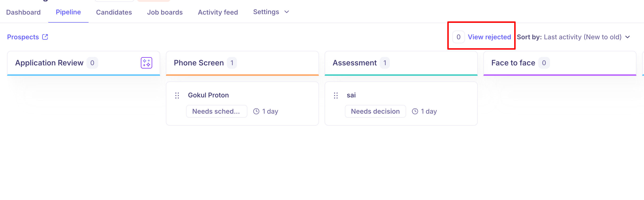Image resolution: width=644 pixels, height=200 pixels.
Task: Grab the drag handle on sai card
Action: click(336, 95)
